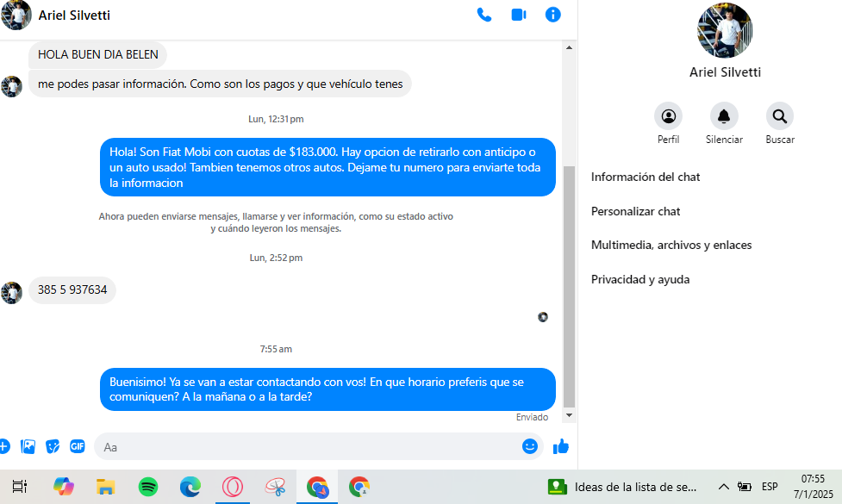842x504 pixels.
Task: Switch to the active Chrome profile window
Action: point(317,487)
